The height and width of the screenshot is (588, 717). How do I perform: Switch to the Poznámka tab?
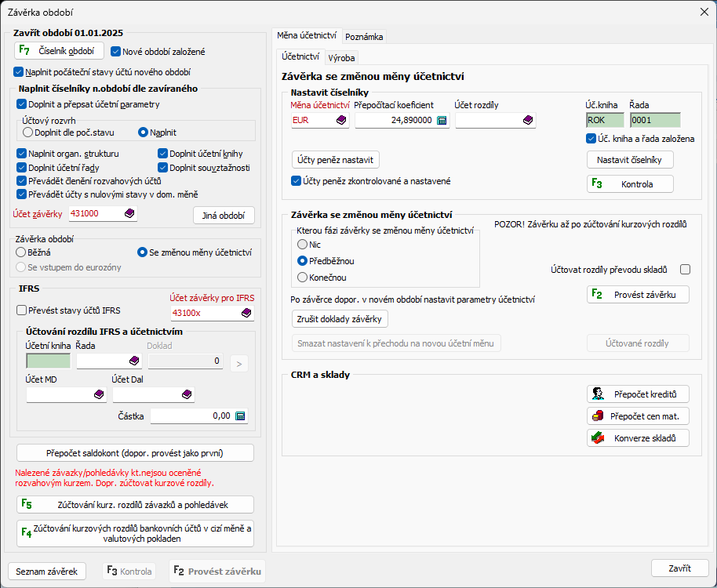(x=364, y=36)
